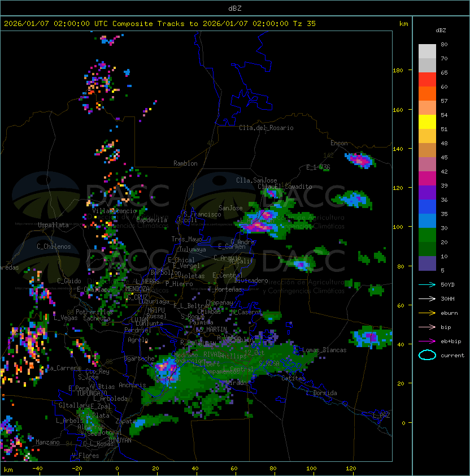
Task: Click the cyan ellipse current track icon
Action: click(x=427, y=355)
